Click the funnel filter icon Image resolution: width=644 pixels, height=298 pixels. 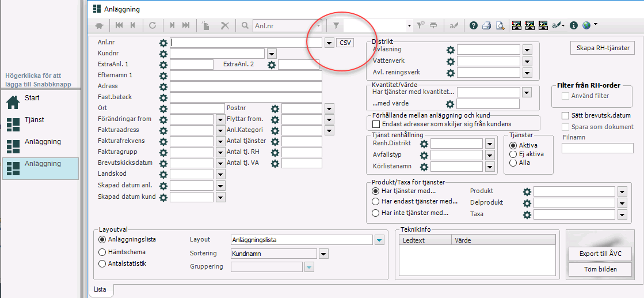pyautogui.click(x=336, y=25)
